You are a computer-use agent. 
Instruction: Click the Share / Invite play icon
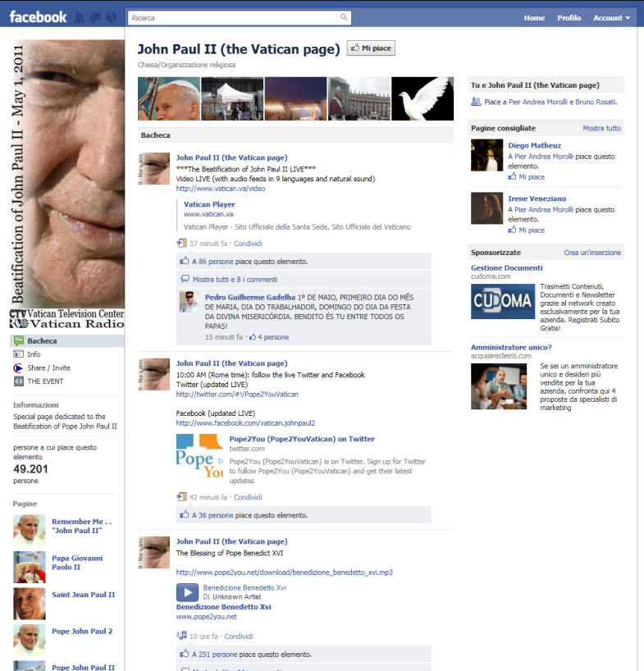click(18, 368)
